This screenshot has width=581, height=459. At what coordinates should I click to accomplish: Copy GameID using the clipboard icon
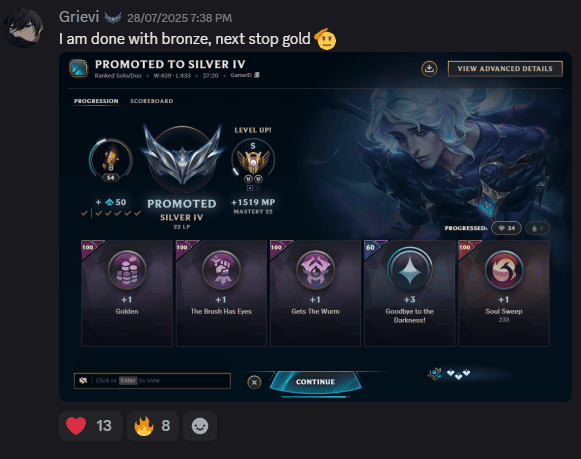[257, 75]
